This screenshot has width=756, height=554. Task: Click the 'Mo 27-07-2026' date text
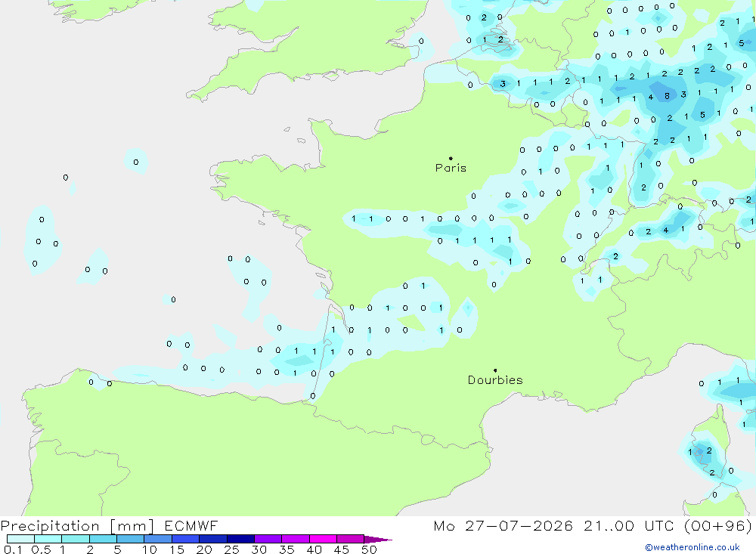tap(503, 525)
